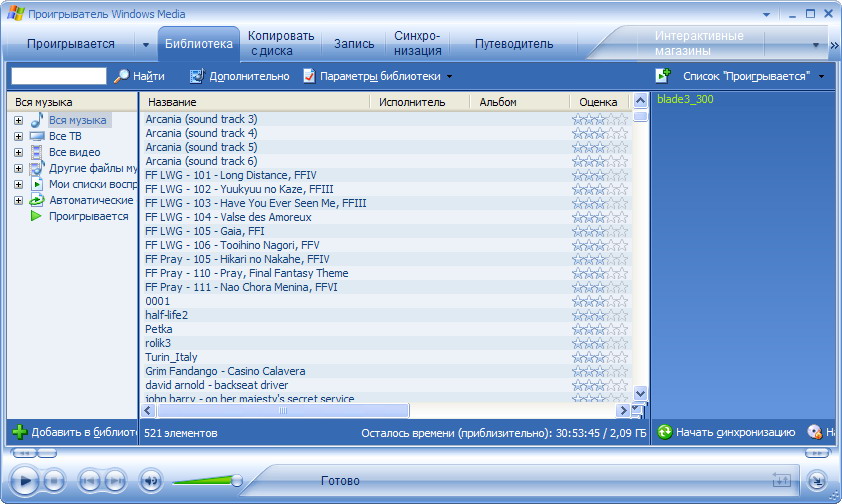Click horizontal scrollbar left arrow

tap(148, 411)
